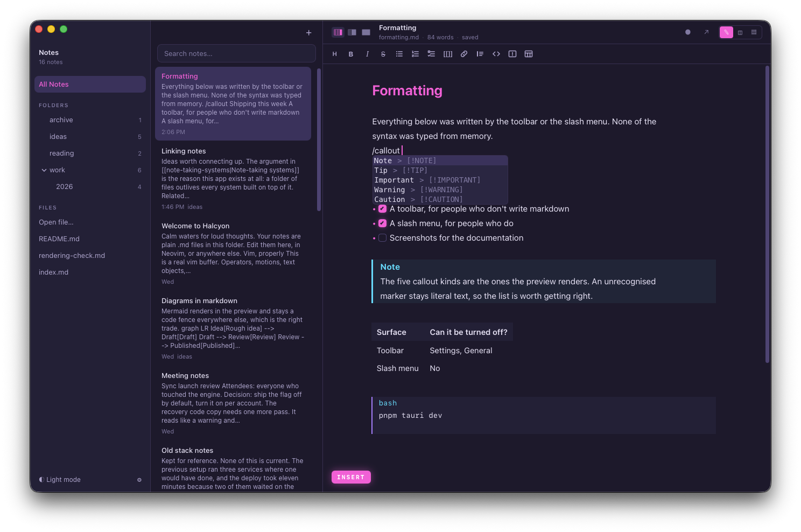Viewport: 801px width, 532px height.
Task: Switch to single-pane editor layout
Action: pos(366,32)
